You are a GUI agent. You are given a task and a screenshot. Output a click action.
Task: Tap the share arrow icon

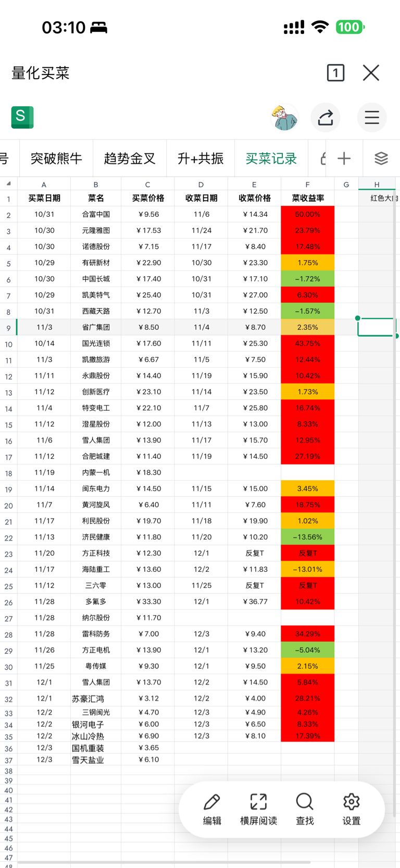326,118
